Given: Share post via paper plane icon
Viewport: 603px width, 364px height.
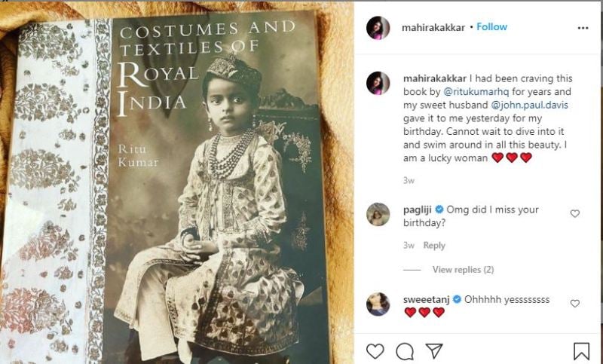Looking at the screenshot, I should click(434, 351).
